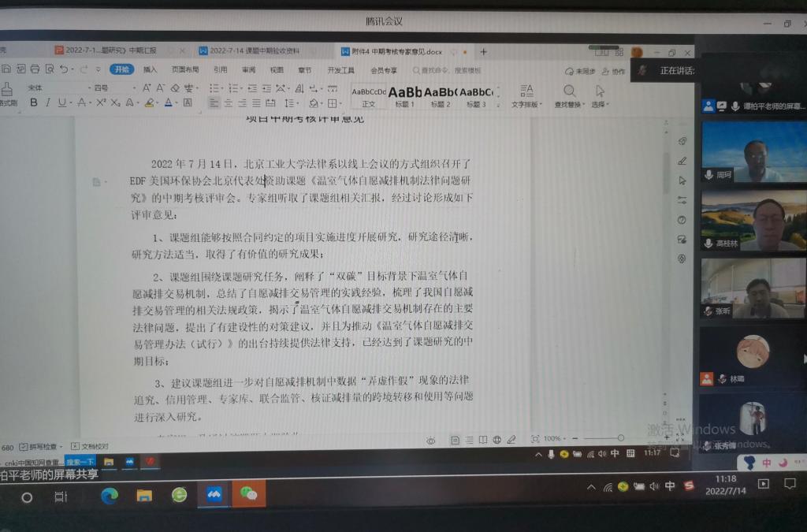Toggle 文档校对 in the status bar
The width and height of the screenshot is (807, 532).
[x=90, y=446]
